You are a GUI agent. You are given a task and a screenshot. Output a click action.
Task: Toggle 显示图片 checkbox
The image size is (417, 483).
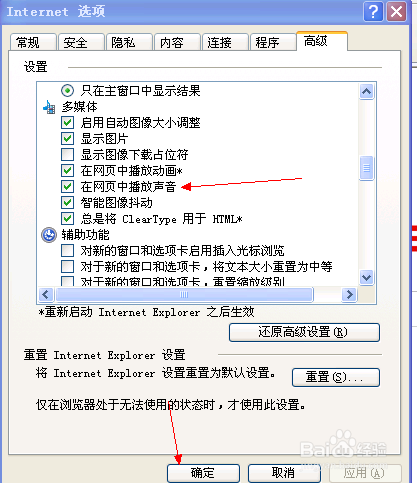(68, 139)
